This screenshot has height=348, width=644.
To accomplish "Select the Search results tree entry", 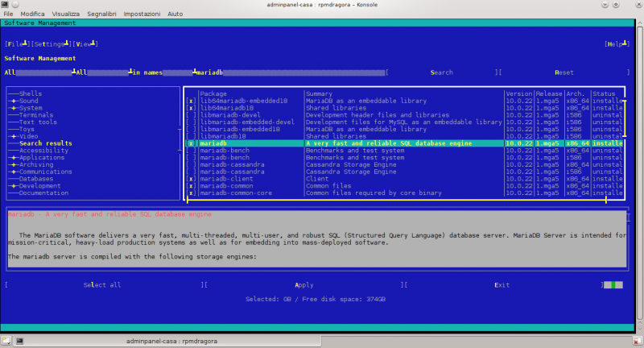I will click(46, 143).
